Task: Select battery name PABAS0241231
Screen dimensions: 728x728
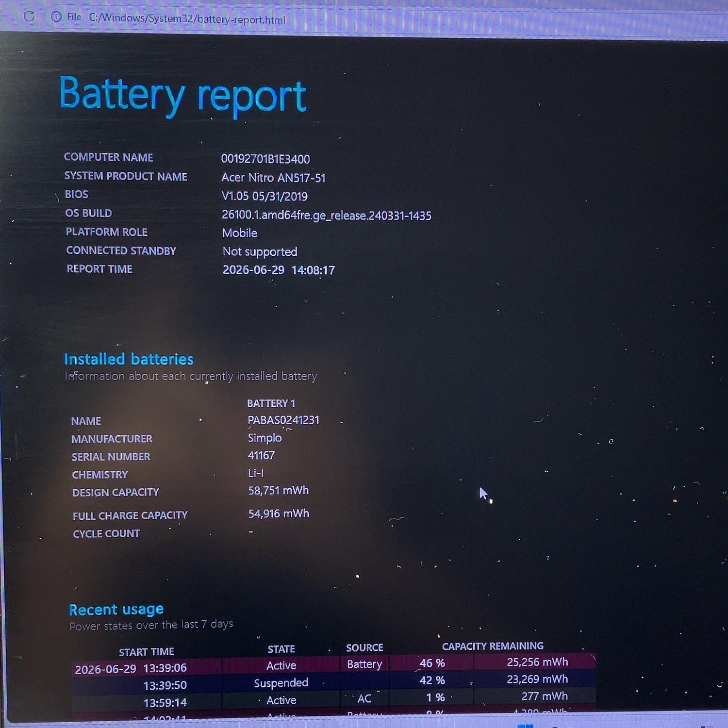Action: coord(283,420)
